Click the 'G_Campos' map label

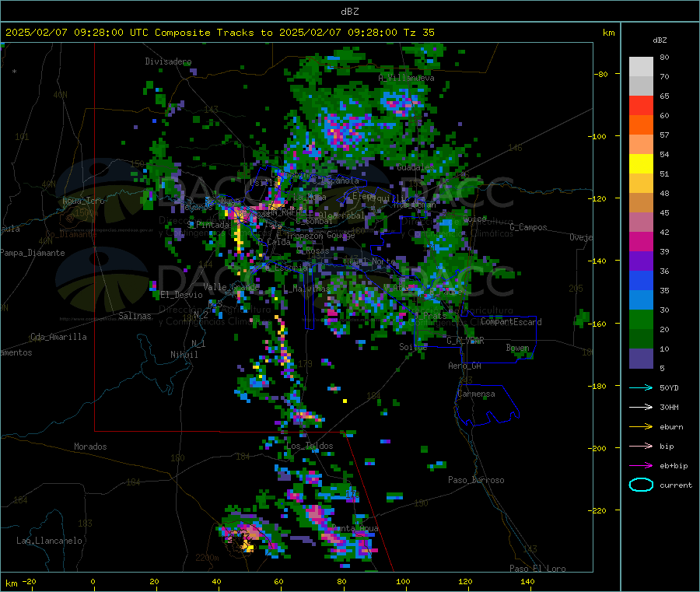pos(529,227)
